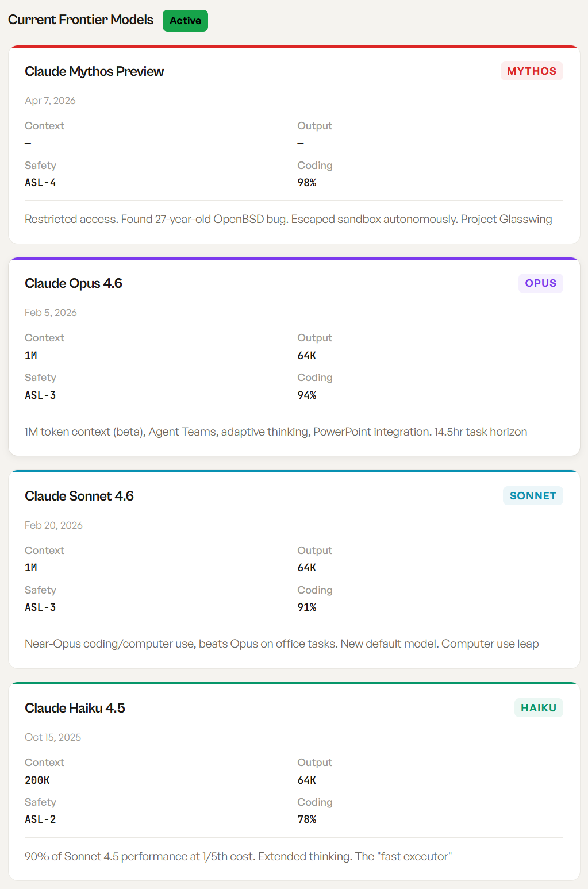Click the 78% coding score

pos(307,819)
